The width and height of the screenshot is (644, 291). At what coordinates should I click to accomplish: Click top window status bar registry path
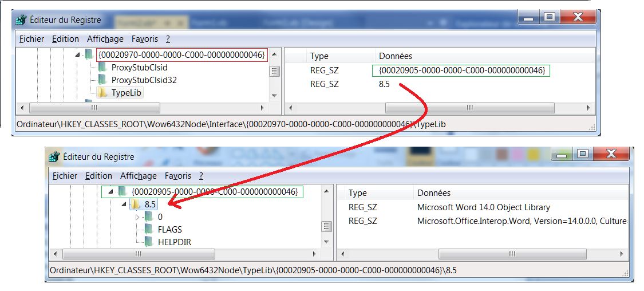[x=231, y=124]
